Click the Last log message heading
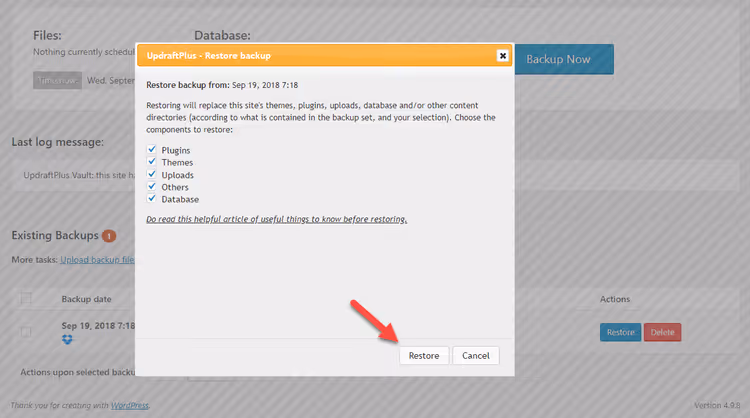 point(57,142)
